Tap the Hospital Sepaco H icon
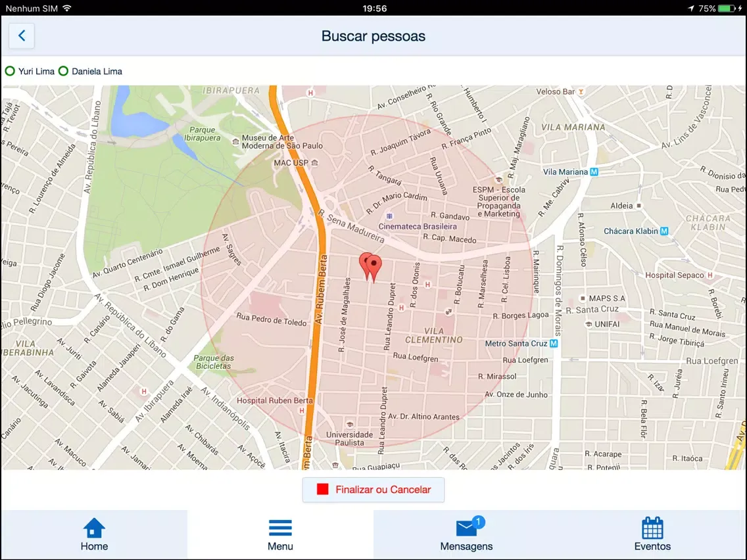 (x=710, y=275)
